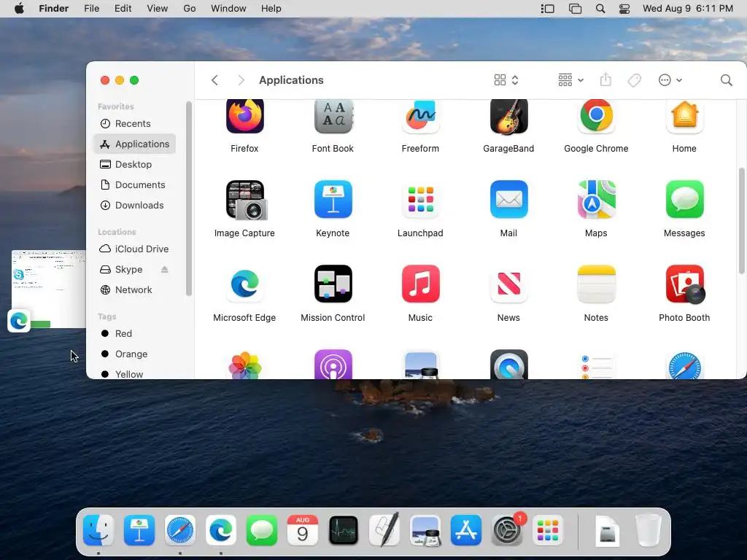Select the QuickTime Player icon
Viewport: 747px width, 560px height.
click(508, 365)
